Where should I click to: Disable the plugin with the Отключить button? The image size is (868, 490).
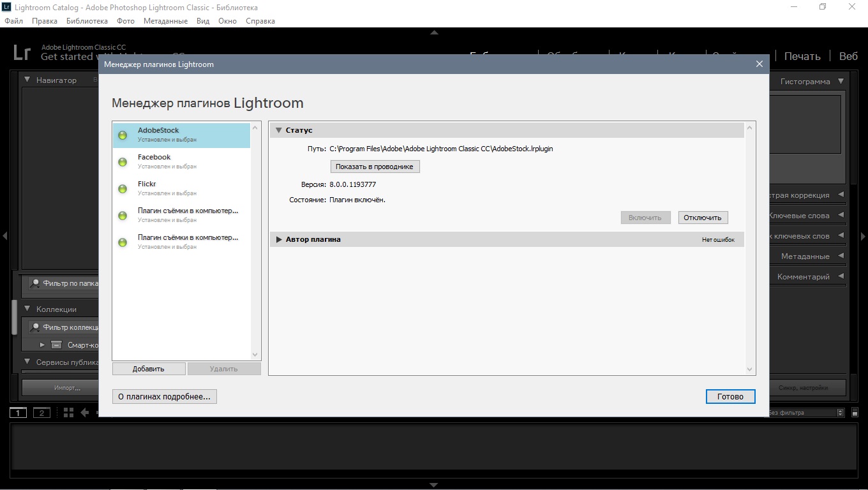[x=702, y=218]
